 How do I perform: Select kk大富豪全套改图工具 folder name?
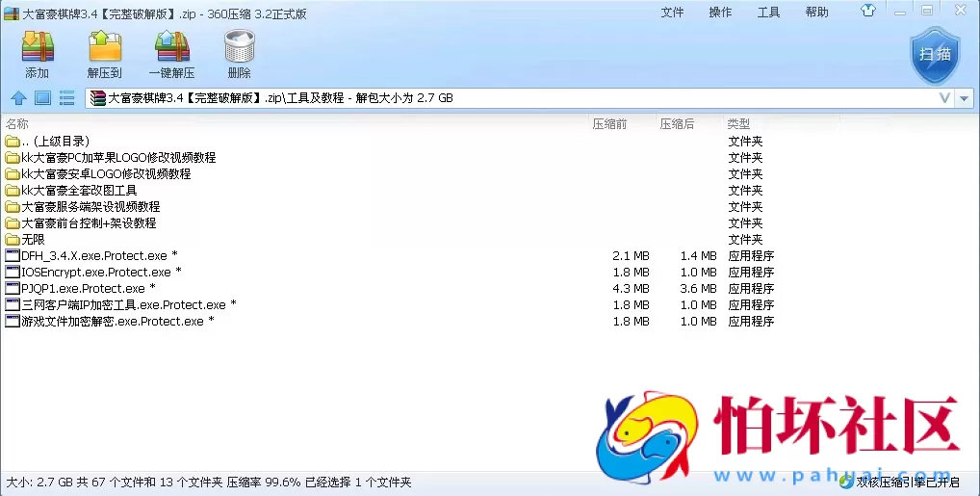pos(79,190)
